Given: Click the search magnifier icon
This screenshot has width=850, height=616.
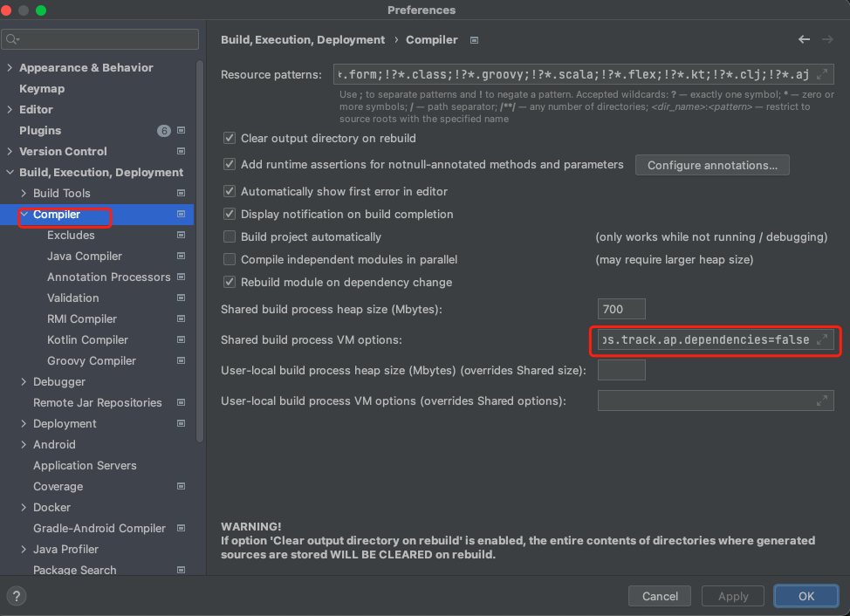Looking at the screenshot, I should (12, 39).
